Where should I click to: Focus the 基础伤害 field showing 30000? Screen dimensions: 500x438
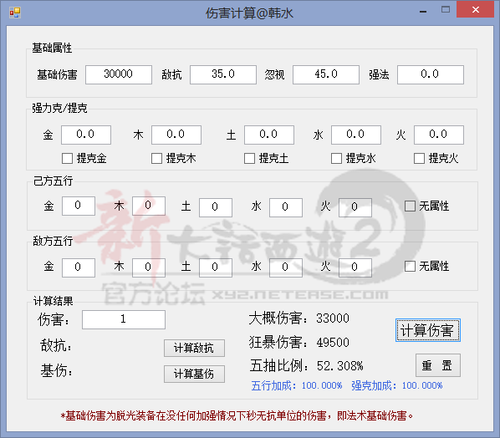[118, 74]
